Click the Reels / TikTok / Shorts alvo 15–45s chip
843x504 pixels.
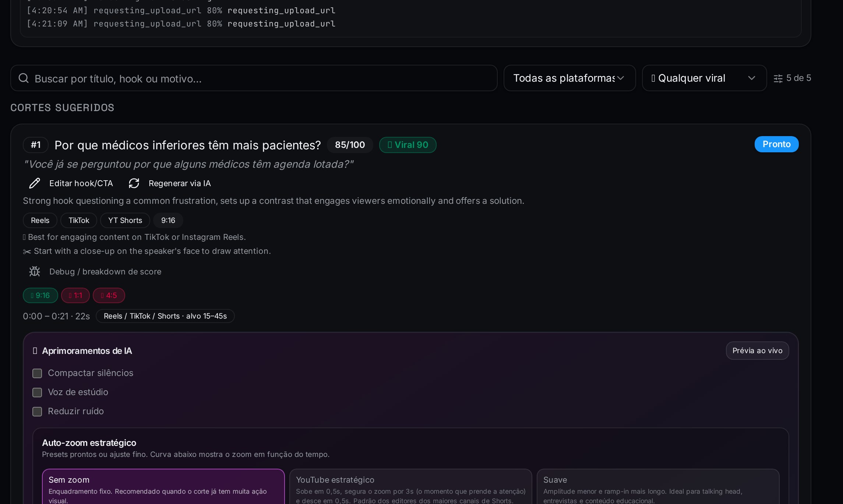[x=165, y=316]
